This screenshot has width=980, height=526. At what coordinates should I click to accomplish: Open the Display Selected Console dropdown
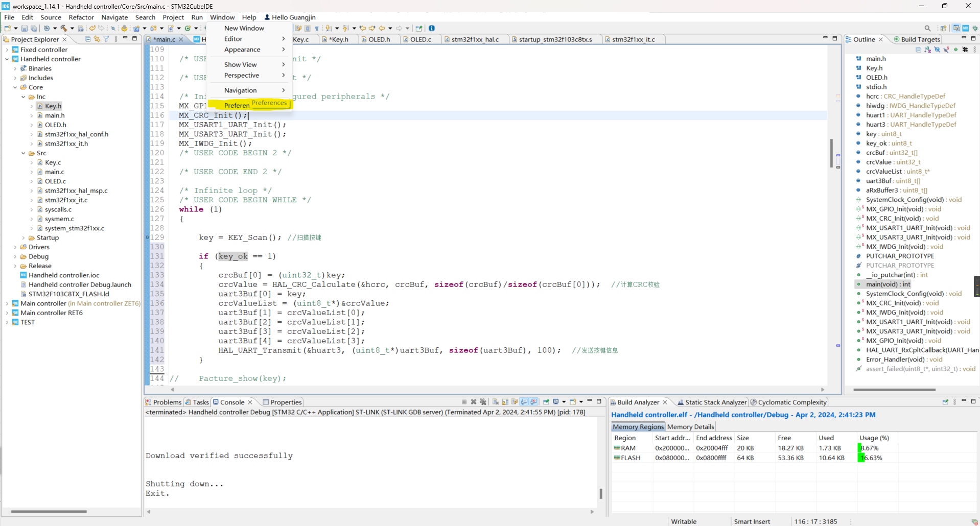[x=564, y=402]
